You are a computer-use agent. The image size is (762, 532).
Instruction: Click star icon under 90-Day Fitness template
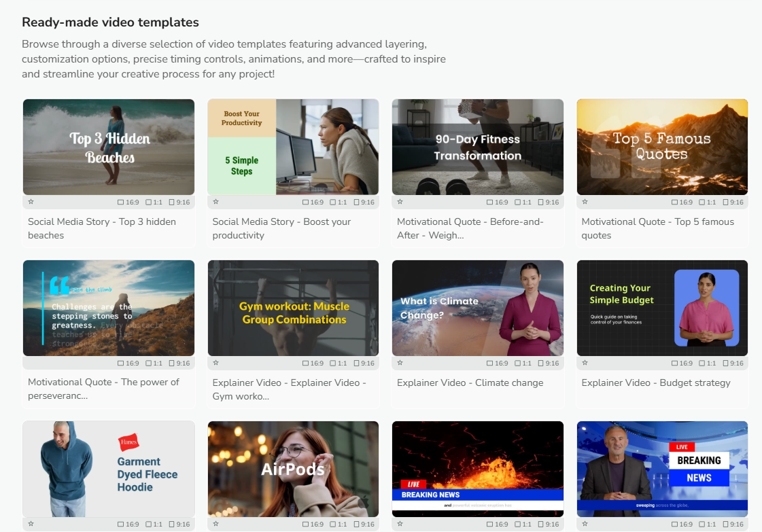click(400, 202)
